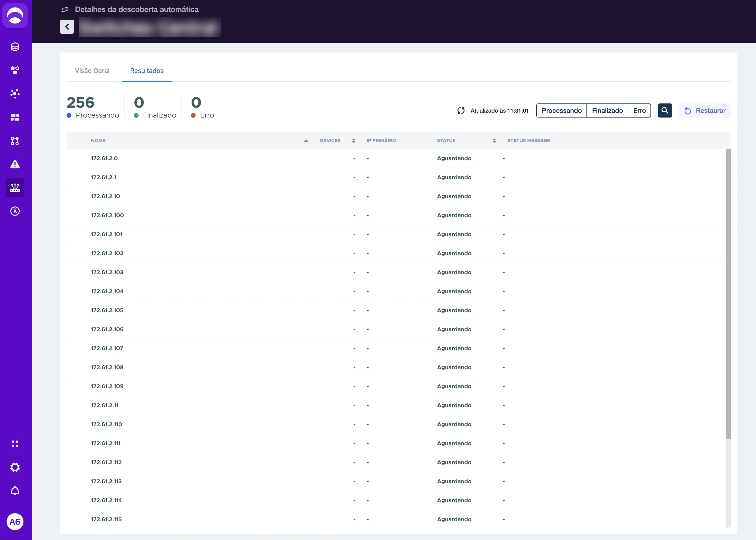This screenshot has width=756, height=540.
Task: Open the alerts warning triangle icon
Action: [15, 164]
